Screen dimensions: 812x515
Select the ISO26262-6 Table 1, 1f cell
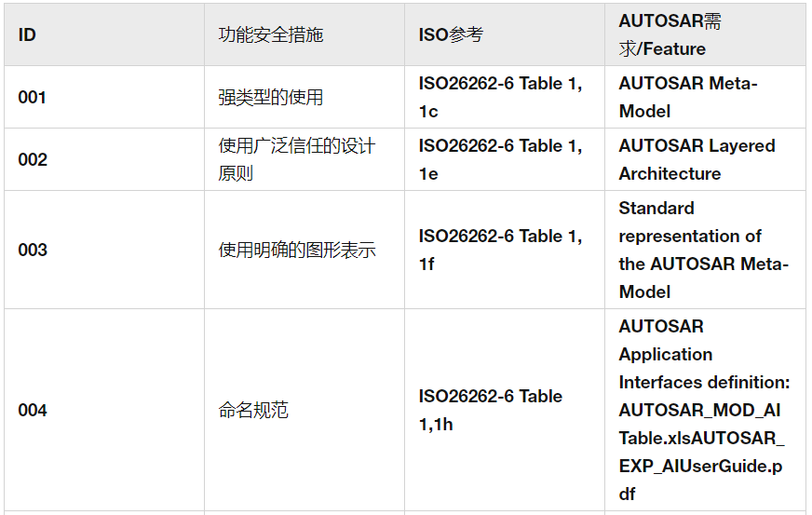tap(500, 250)
